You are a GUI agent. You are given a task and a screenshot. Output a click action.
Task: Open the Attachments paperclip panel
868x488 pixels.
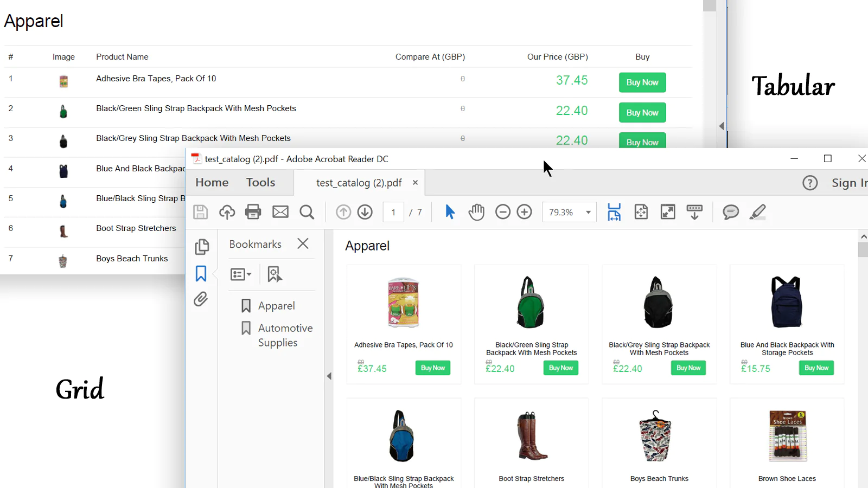[x=201, y=299]
